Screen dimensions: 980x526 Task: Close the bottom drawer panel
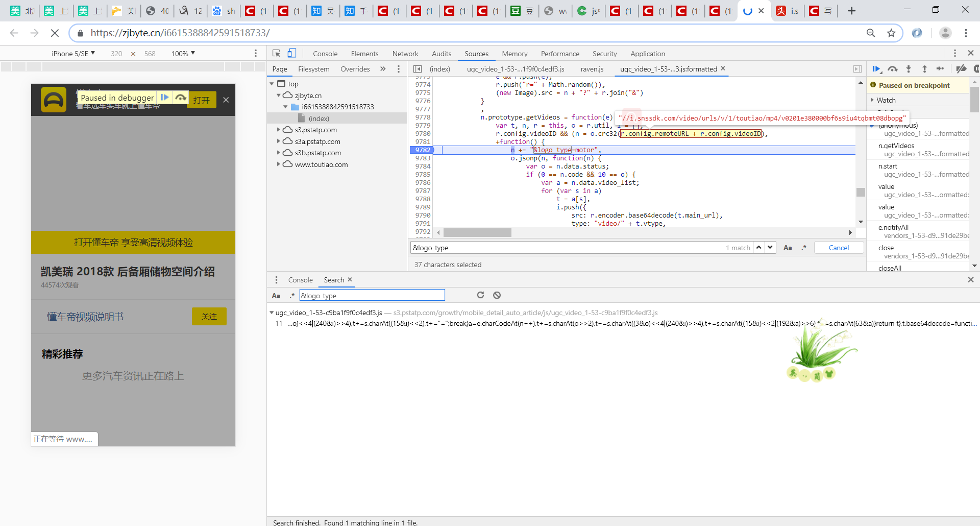coord(971,280)
